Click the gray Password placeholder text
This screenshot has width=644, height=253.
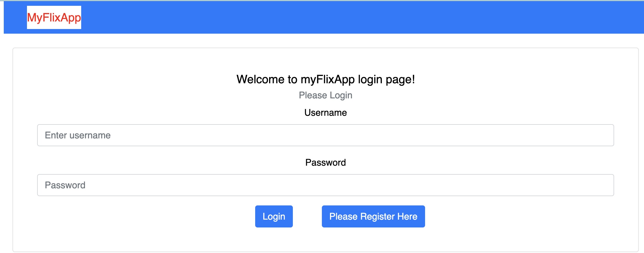coord(65,185)
